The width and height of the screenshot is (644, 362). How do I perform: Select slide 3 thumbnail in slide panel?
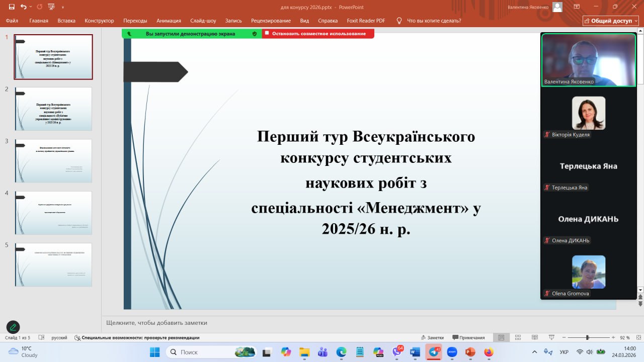tap(53, 161)
